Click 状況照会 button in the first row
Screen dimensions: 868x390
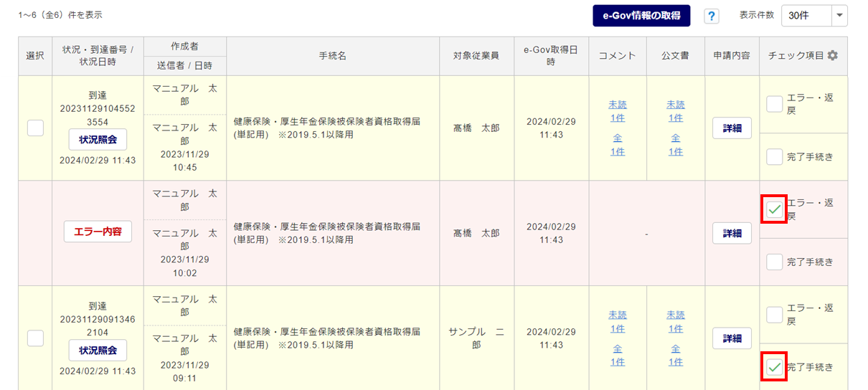(x=98, y=140)
